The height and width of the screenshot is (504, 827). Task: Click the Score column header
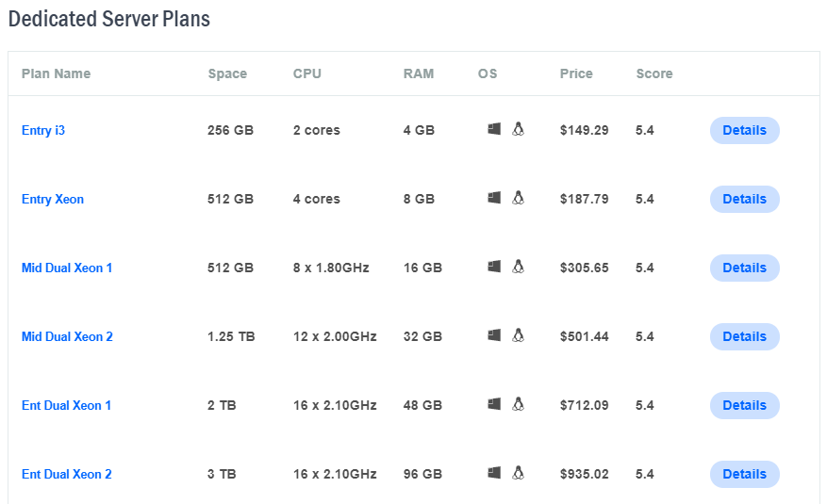[654, 73]
